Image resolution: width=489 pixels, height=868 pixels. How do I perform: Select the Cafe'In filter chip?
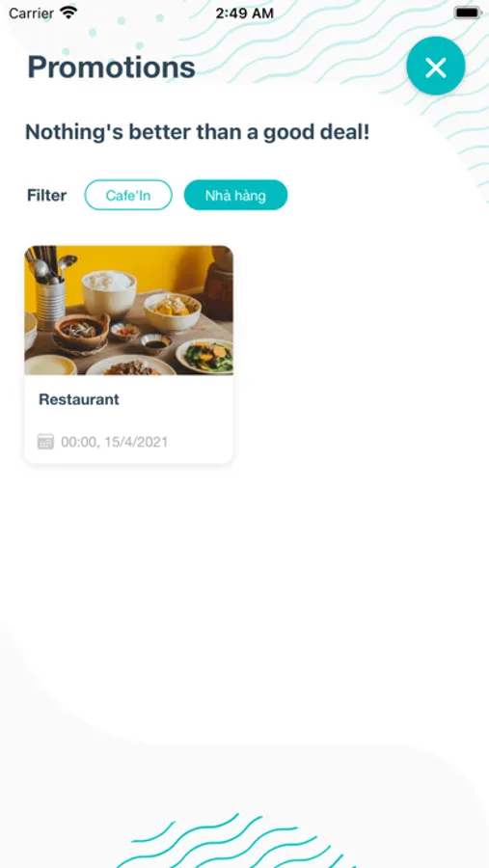128,195
